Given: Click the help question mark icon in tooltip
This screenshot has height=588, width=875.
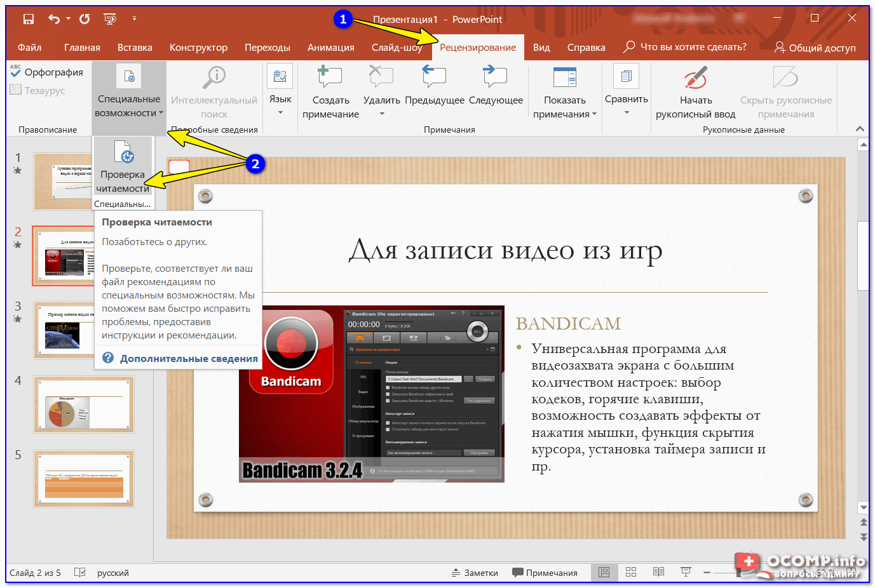Looking at the screenshot, I should pos(108,358).
